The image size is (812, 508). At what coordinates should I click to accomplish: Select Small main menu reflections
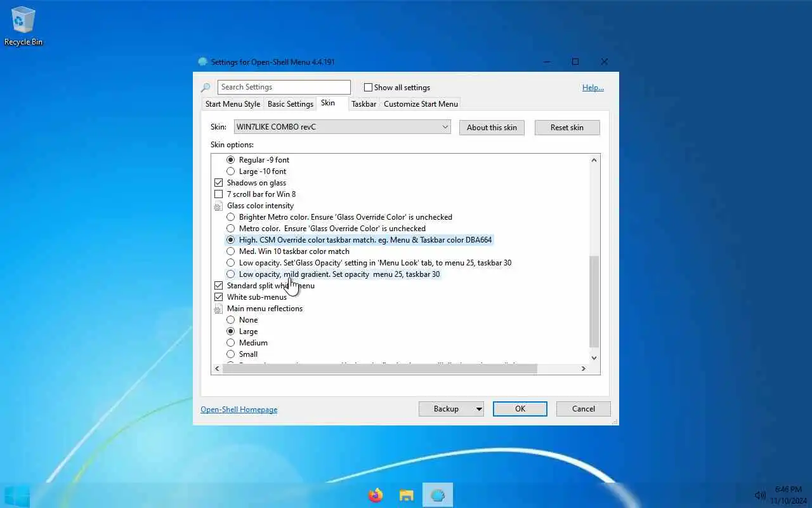pyautogui.click(x=231, y=354)
